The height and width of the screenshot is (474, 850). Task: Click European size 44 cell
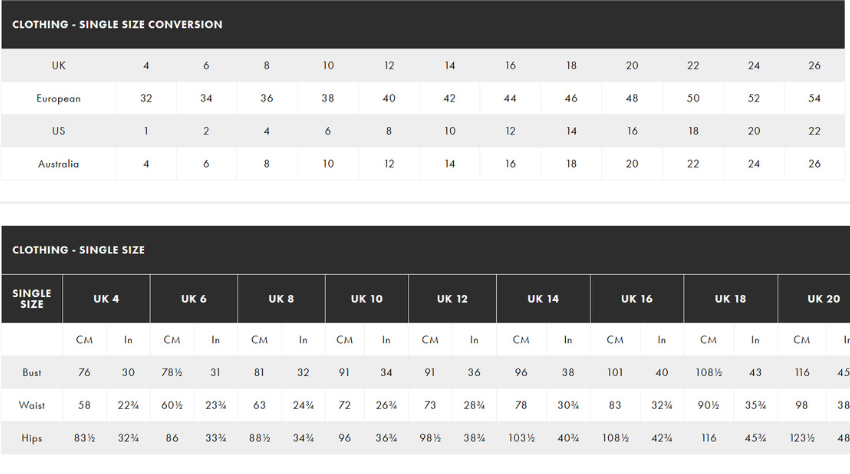pyautogui.click(x=510, y=99)
